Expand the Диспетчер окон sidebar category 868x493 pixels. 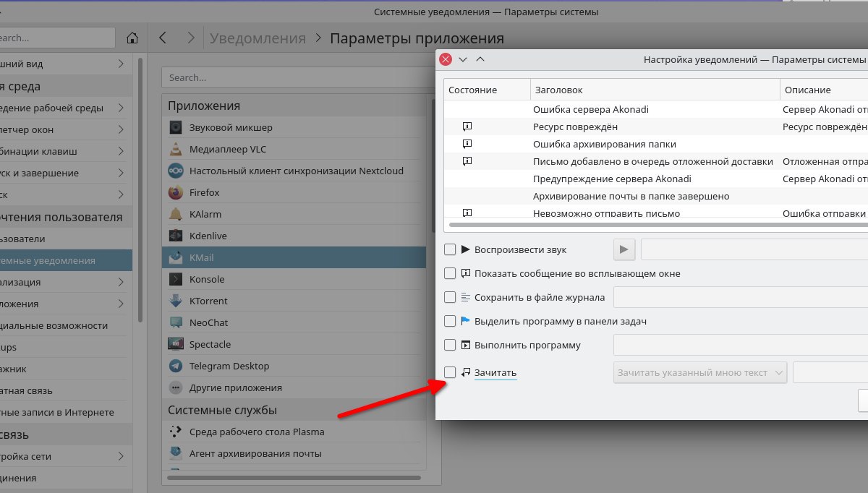121,129
